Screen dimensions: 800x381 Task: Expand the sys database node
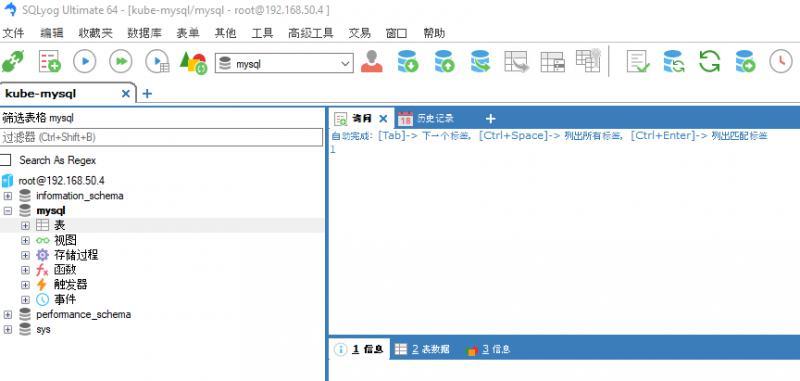pyautogui.click(x=8, y=329)
